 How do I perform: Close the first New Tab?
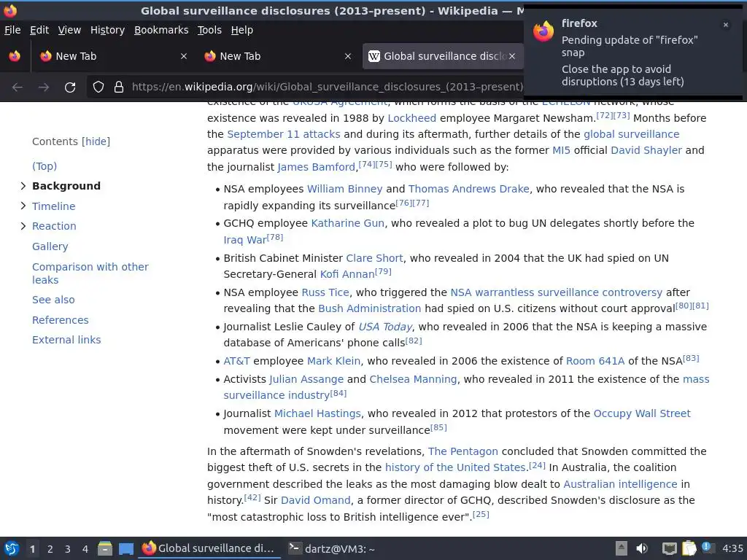[x=184, y=56]
